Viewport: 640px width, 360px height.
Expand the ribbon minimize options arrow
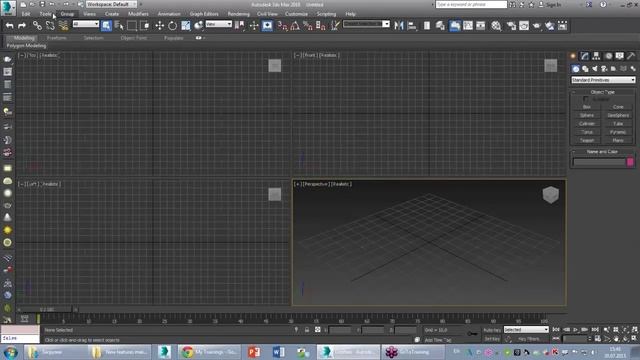pyautogui.click(x=203, y=38)
